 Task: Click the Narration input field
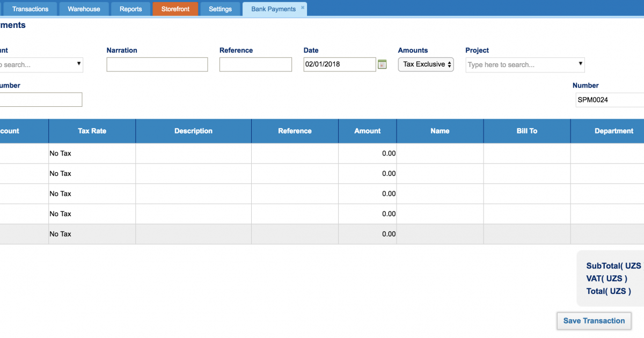157,64
